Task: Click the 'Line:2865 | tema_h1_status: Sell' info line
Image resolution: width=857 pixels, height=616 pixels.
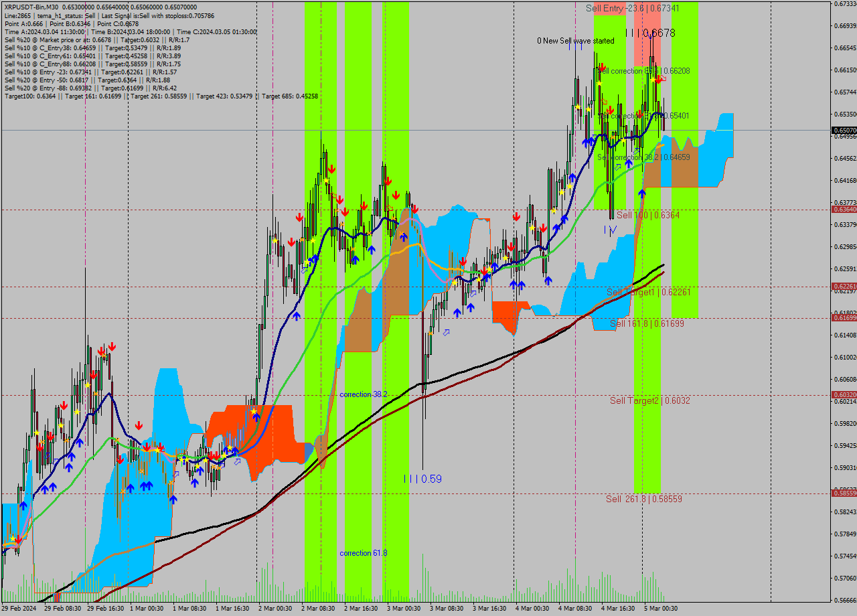Action: pos(110,15)
